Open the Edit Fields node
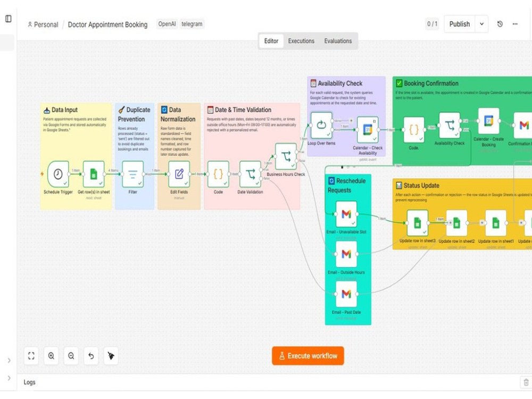 tap(179, 174)
